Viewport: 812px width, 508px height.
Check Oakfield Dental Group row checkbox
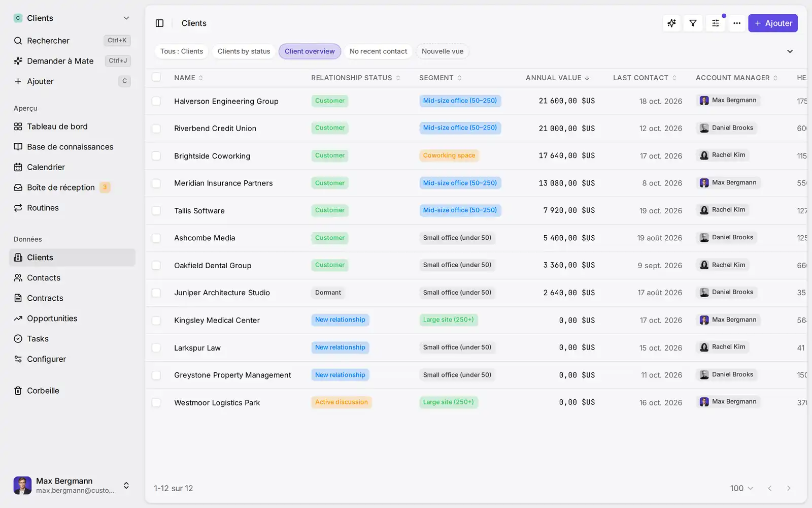tap(156, 266)
